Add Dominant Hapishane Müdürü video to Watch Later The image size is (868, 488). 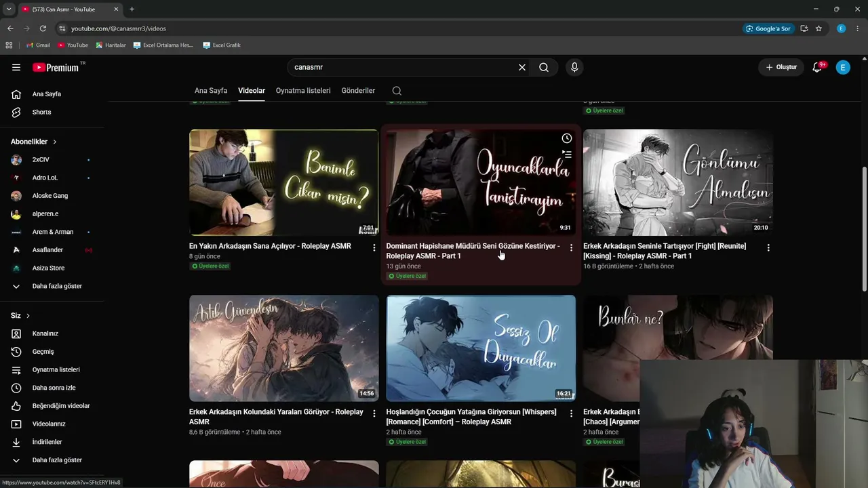pos(567,138)
